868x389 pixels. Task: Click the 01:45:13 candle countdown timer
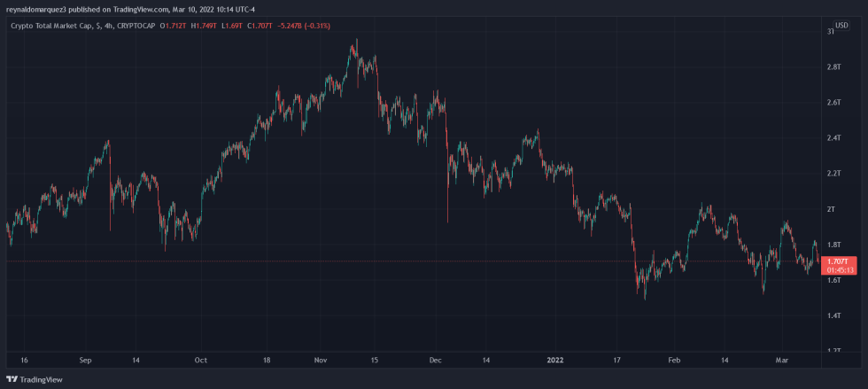coord(837,269)
